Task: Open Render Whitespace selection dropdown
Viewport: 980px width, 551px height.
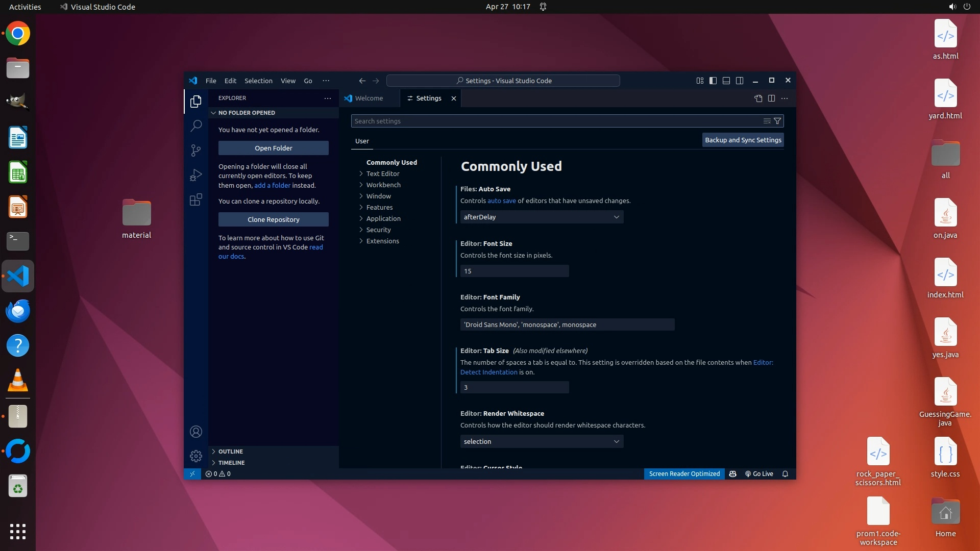Action: (x=542, y=441)
